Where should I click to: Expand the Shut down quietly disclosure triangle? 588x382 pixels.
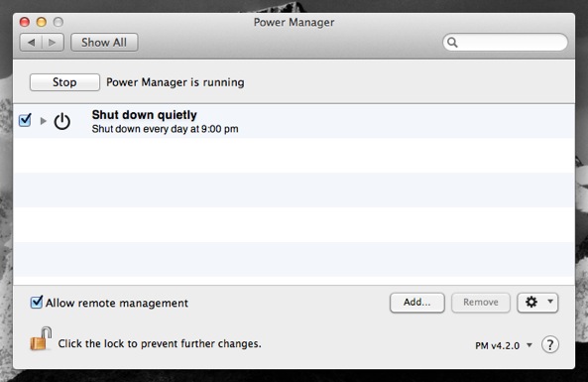point(43,121)
